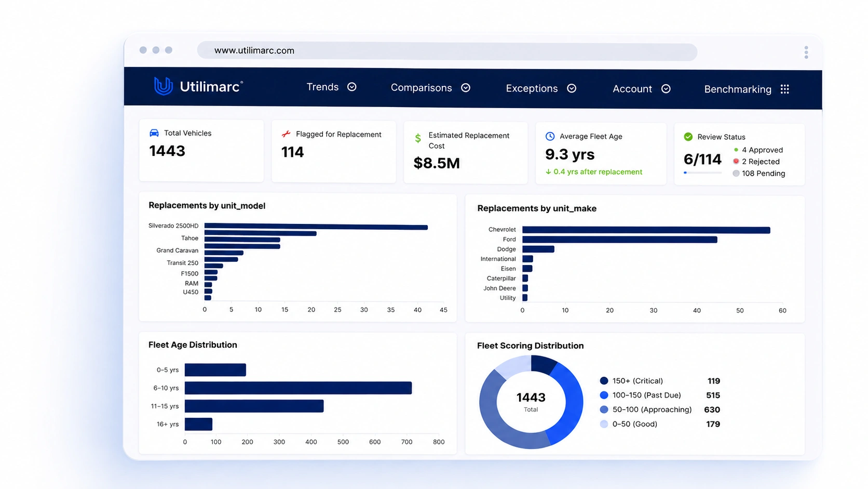
Task: Click the 515 Past Due count
Action: click(713, 395)
